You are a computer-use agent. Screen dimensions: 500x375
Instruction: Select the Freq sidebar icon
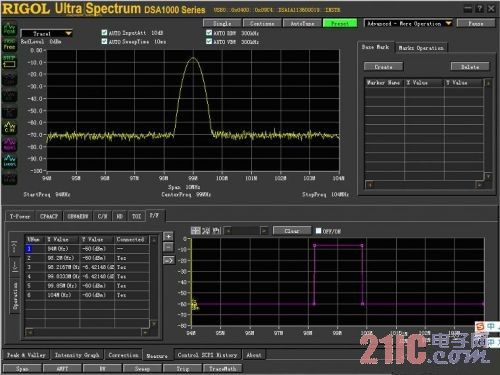(9, 44)
